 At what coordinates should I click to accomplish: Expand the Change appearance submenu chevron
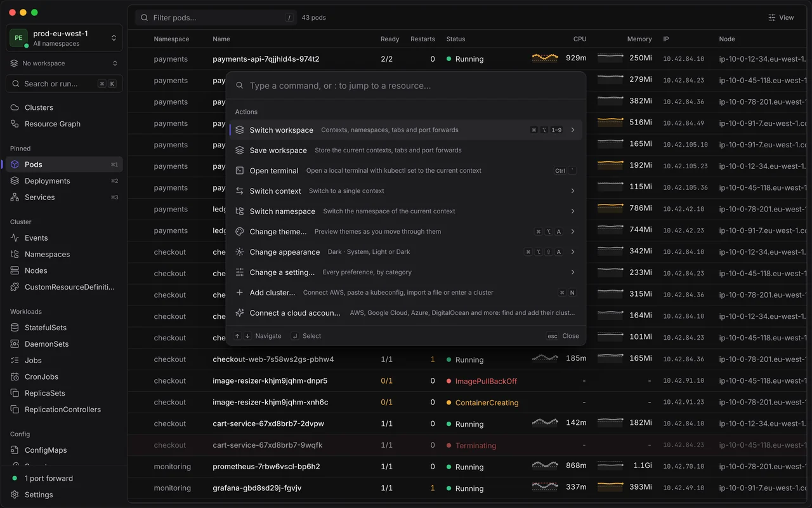click(573, 251)
